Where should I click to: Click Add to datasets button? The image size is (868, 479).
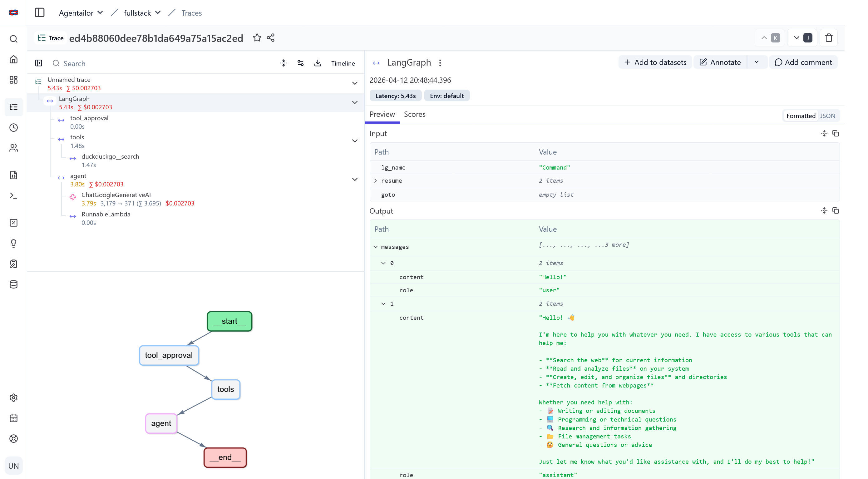655,62
